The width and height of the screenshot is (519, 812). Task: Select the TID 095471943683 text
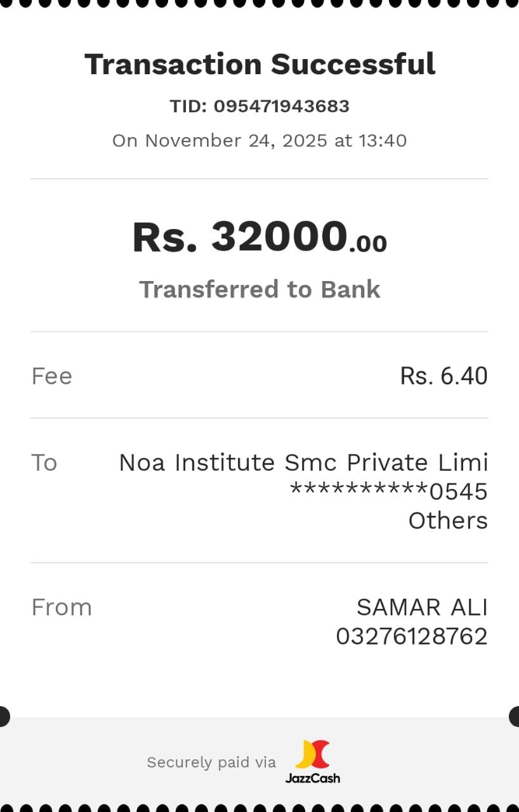pyautogui.click(x=259, y=106)
